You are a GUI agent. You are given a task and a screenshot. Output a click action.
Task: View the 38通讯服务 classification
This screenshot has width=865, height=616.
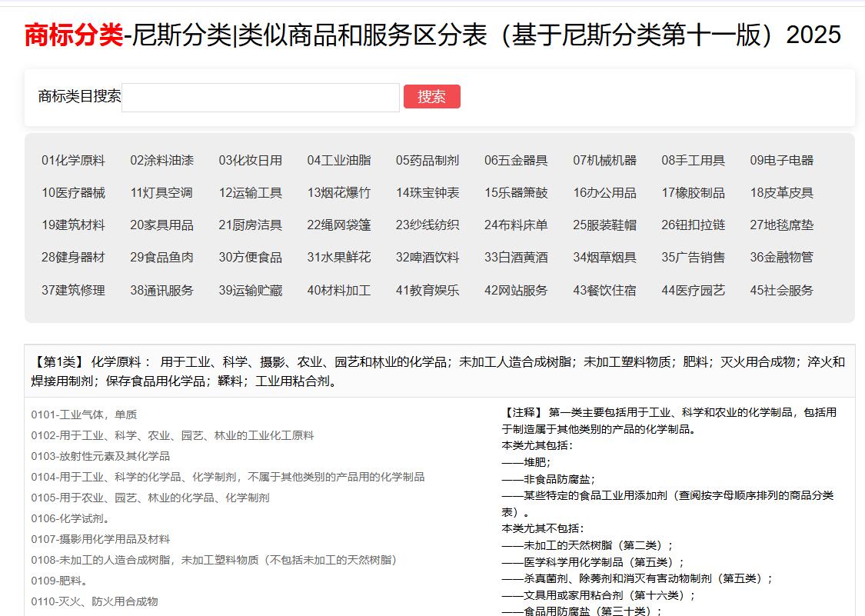[161, 290]
